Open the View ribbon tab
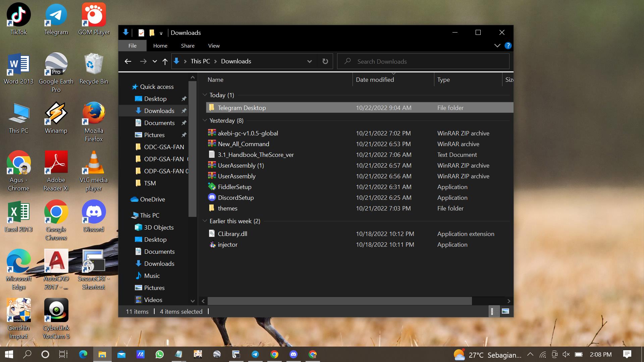Image resolution: width=644 pixels, height=362 pixels. (214, 46)
